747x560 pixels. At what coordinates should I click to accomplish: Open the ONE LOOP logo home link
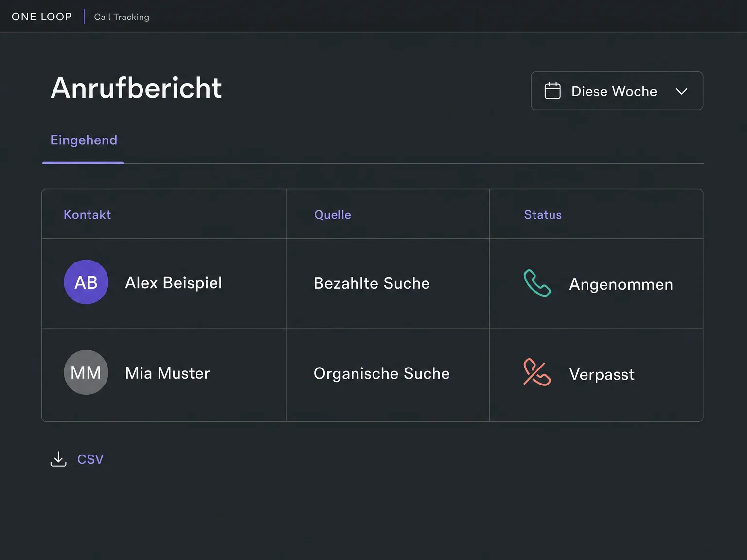pyautogui.click(x=42, y=17)
